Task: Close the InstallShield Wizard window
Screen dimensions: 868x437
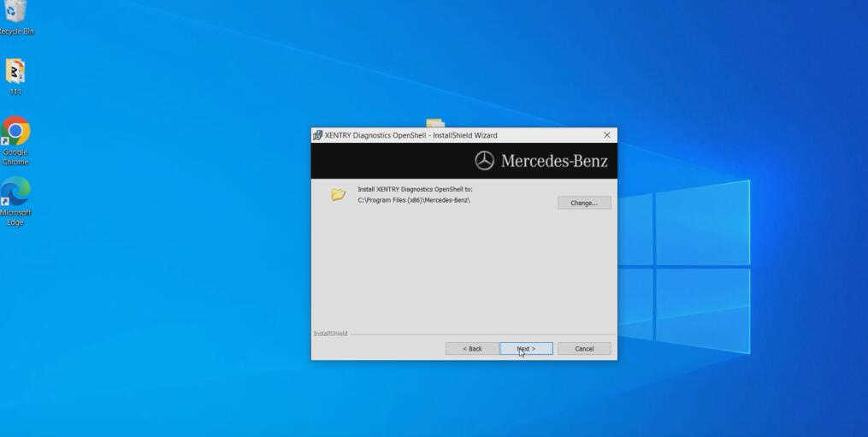Action: point(606,135)
